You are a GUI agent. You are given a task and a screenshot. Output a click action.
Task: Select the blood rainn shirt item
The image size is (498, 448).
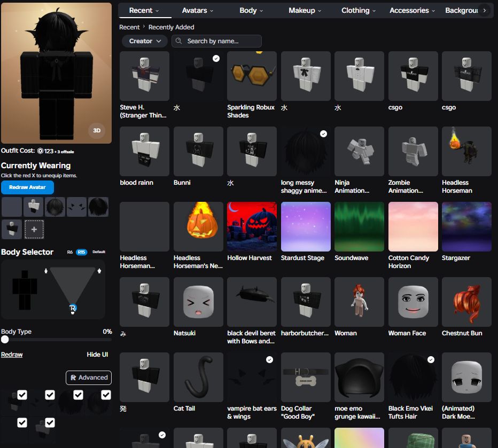(x=144, y=151)
